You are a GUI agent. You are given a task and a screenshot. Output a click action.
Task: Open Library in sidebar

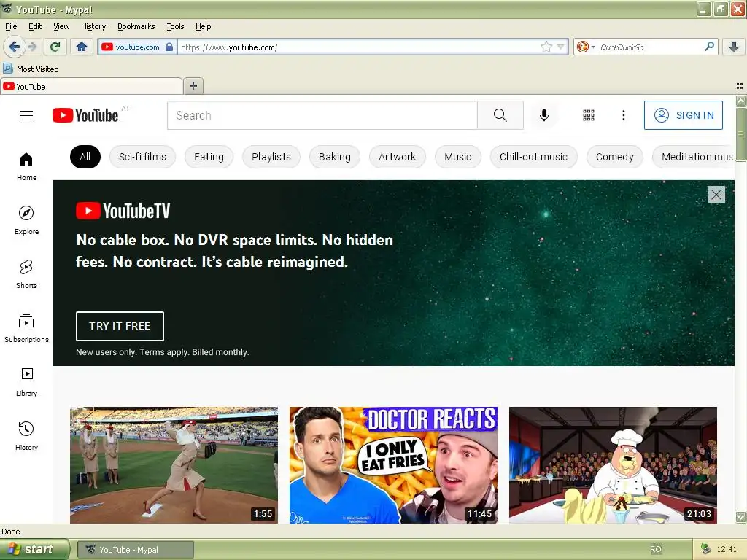(27, 382)
